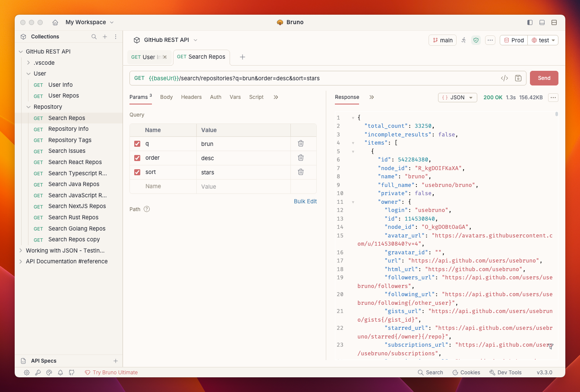Open the test environment dropdown
Image resolution: width=580 pixels, height=392 pixels.
543,40
